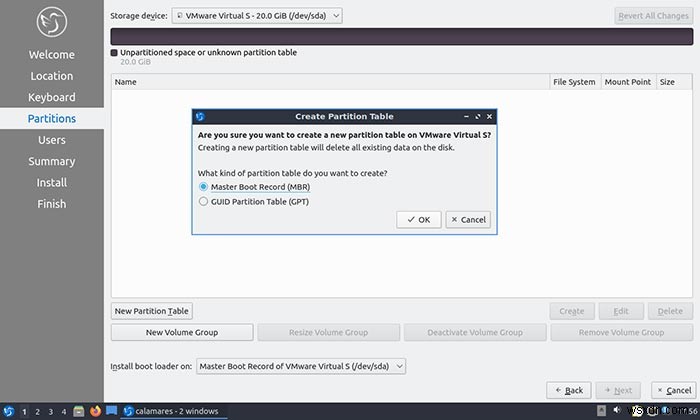Launch Firefox from the taskbar
700x420 pixels.
tap(95, 411)
